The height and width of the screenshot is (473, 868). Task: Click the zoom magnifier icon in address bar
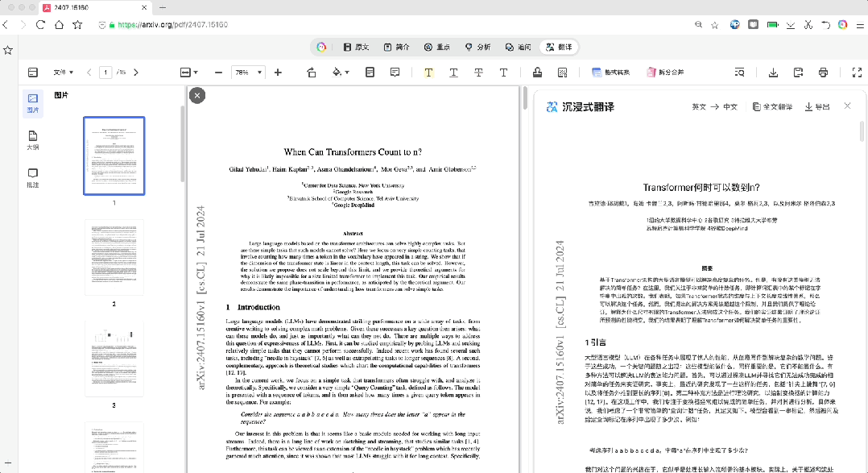click(x=699, y=24)
